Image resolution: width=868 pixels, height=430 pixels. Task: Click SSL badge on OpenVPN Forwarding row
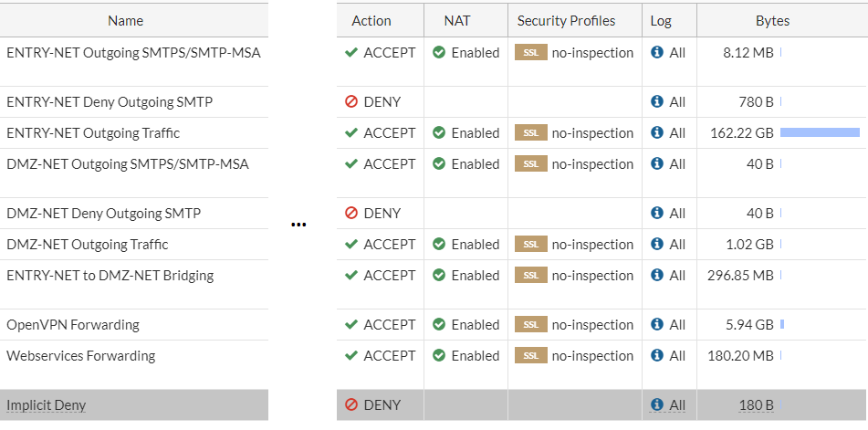click(530, 325)
